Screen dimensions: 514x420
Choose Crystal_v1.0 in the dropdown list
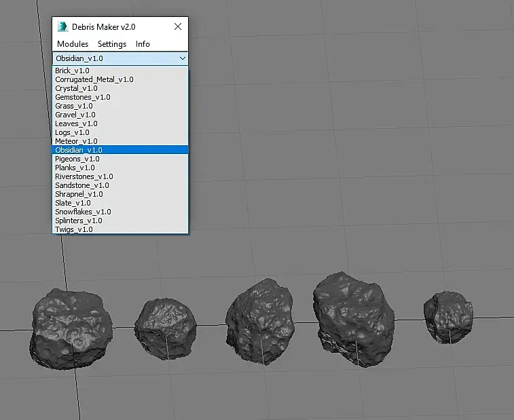pyautogui.click(x=120, y=88)
